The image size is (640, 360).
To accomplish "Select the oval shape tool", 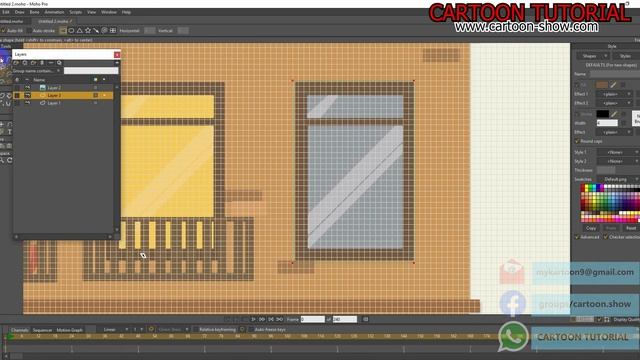I will (71, 31).
